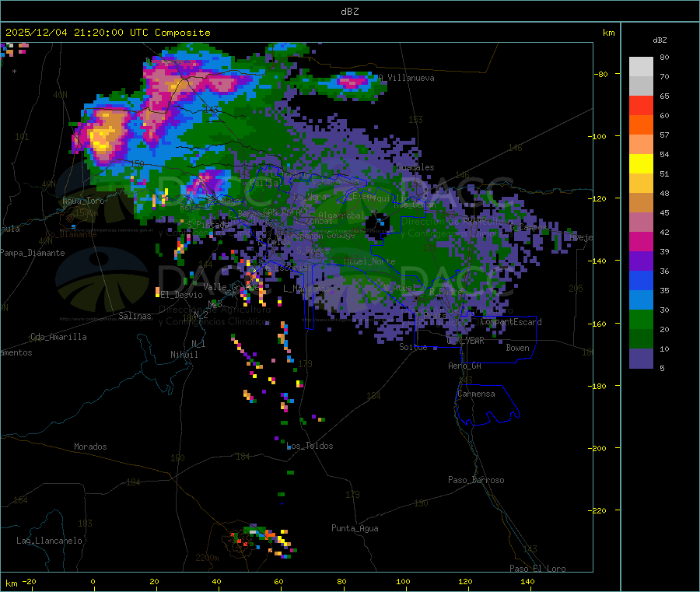The image size is (700, 592).
Task: Click the '-80' tick on the vertical axis
Action: pos(600,74)
